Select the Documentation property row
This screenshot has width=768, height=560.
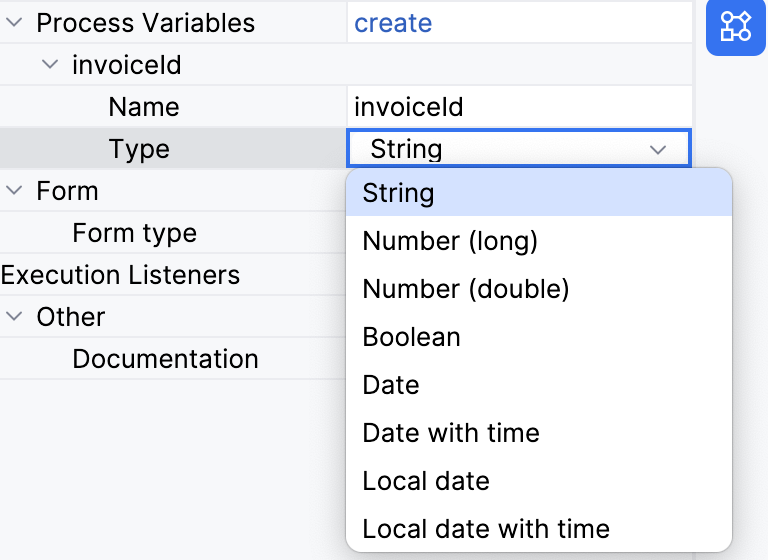pos(165,359)
